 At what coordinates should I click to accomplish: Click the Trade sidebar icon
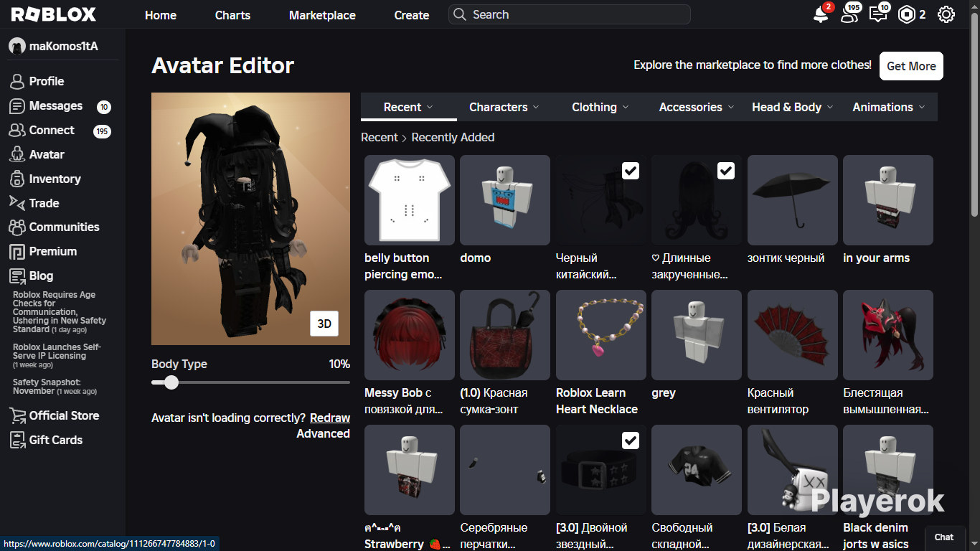pyautogui.click(x=17, y=203)
